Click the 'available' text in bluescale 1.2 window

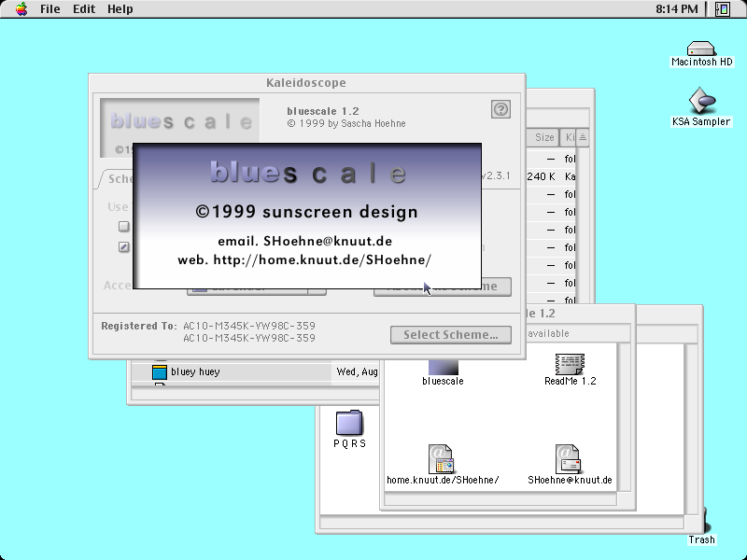548,333
